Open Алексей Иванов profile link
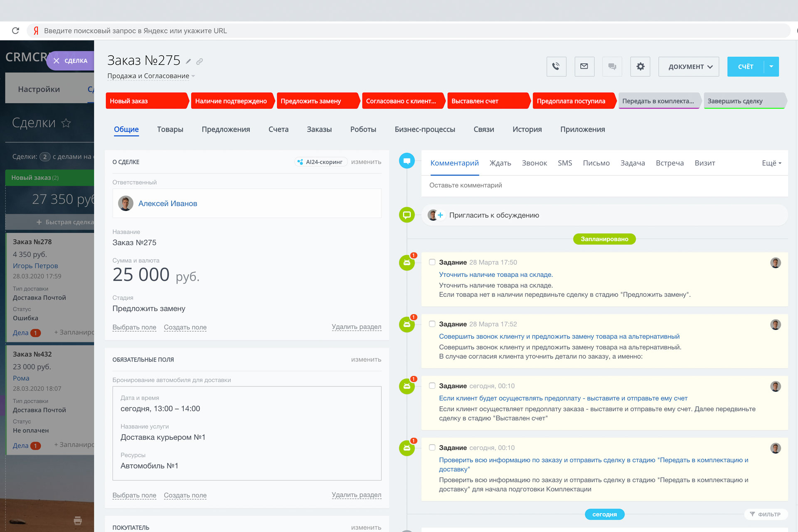 (x=167, y=204)
